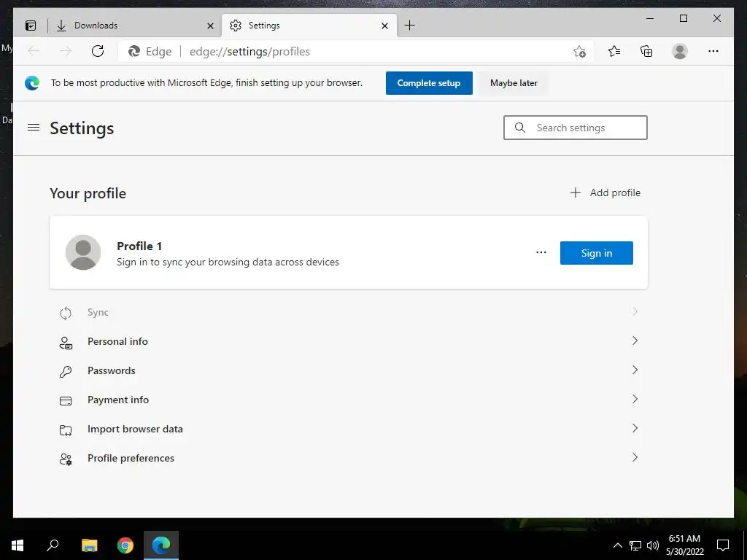Open the Sync settings row

348,313
